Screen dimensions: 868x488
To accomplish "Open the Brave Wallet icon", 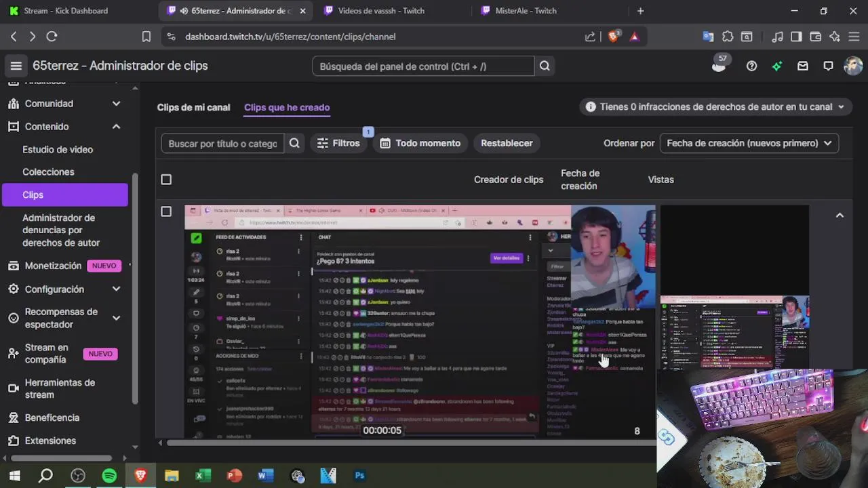I will tap(816, 37).
